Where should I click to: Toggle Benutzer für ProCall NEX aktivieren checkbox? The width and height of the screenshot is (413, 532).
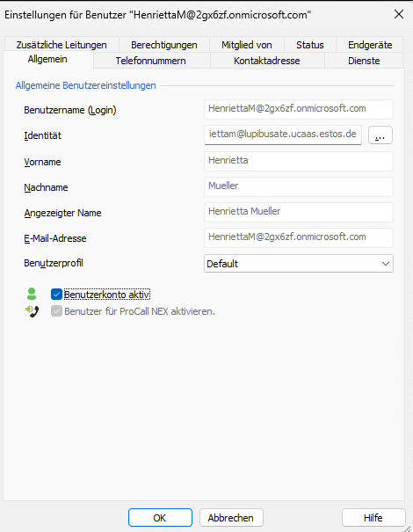tap(56, 311)
